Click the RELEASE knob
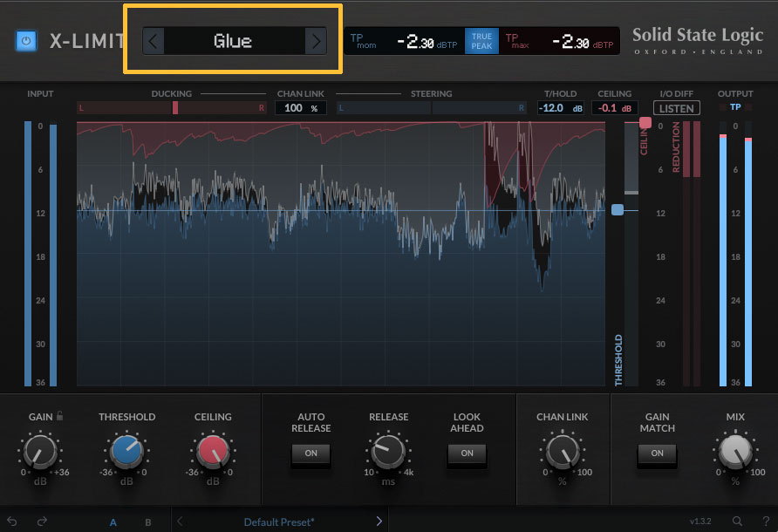Image resolution: width=778 pixels, height=532 pixels. pyautogui.click(x=388, y=451)
